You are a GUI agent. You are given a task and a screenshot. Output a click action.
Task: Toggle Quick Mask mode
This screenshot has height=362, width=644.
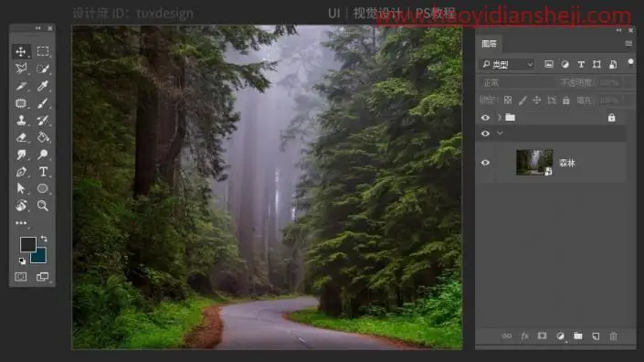[21, 277]
